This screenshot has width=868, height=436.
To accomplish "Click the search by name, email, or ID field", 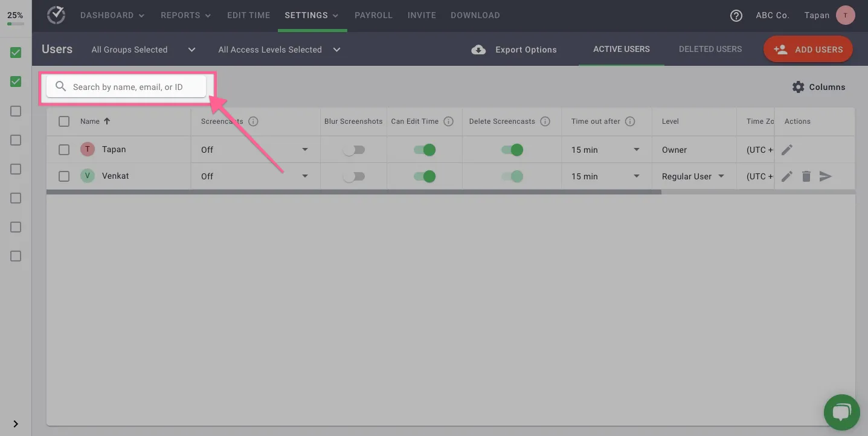I will point(126,87).
